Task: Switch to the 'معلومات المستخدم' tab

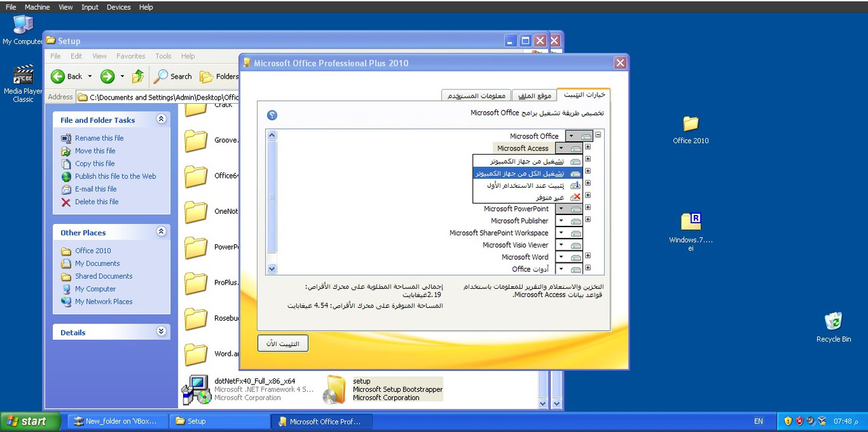Action: [x=476, y=96]
